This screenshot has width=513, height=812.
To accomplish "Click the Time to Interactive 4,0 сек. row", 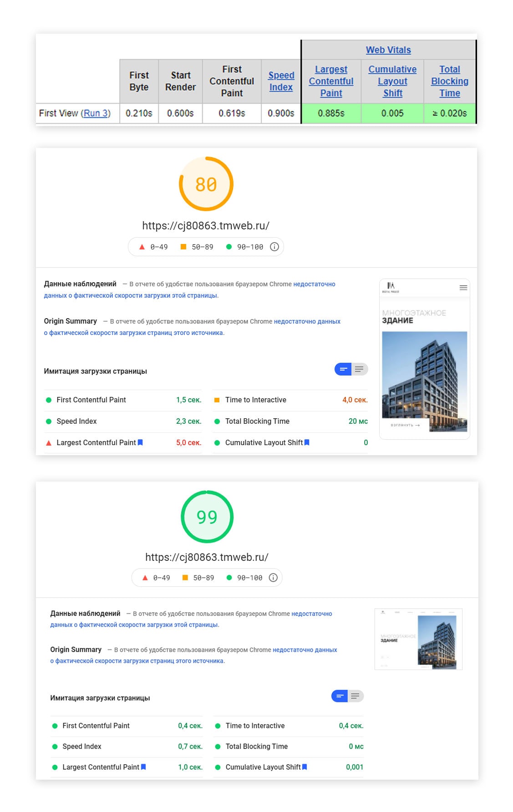I will click(x=290, y=400).
